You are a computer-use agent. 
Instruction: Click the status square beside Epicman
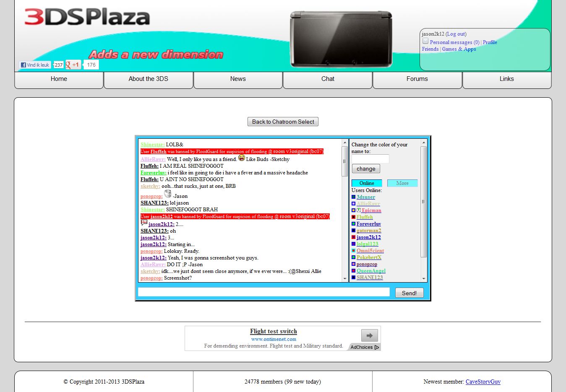click(x=353, y=210)
